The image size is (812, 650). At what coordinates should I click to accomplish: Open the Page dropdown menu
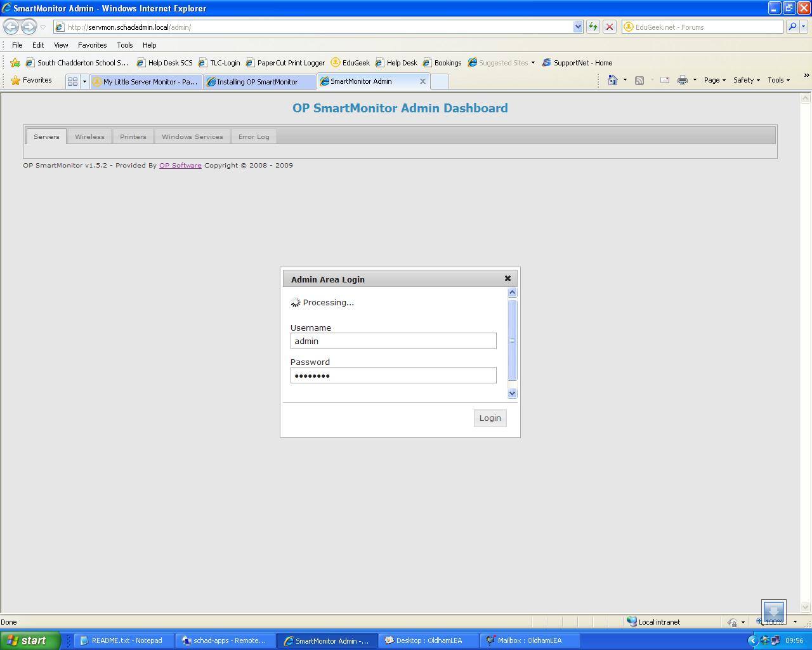pos(715,80)
